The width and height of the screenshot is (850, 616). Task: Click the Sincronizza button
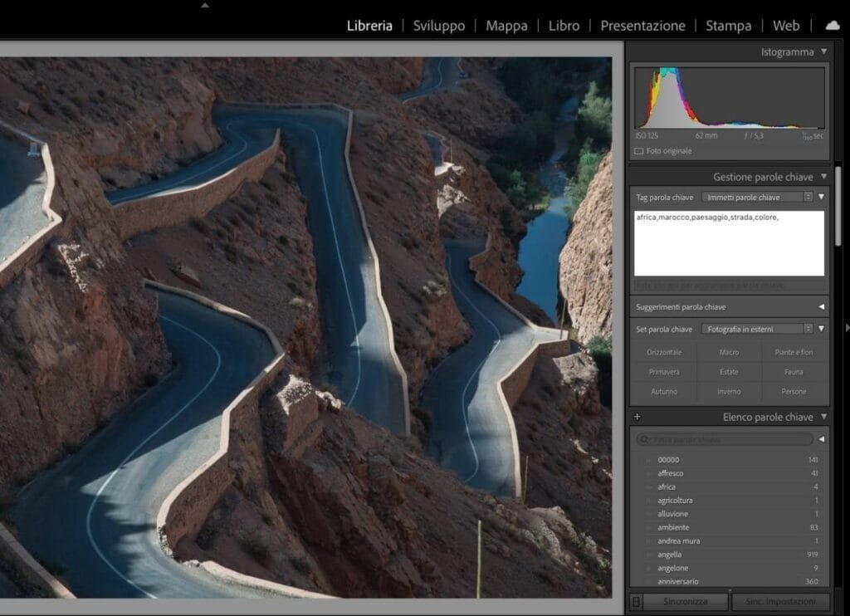pos(687,600)
